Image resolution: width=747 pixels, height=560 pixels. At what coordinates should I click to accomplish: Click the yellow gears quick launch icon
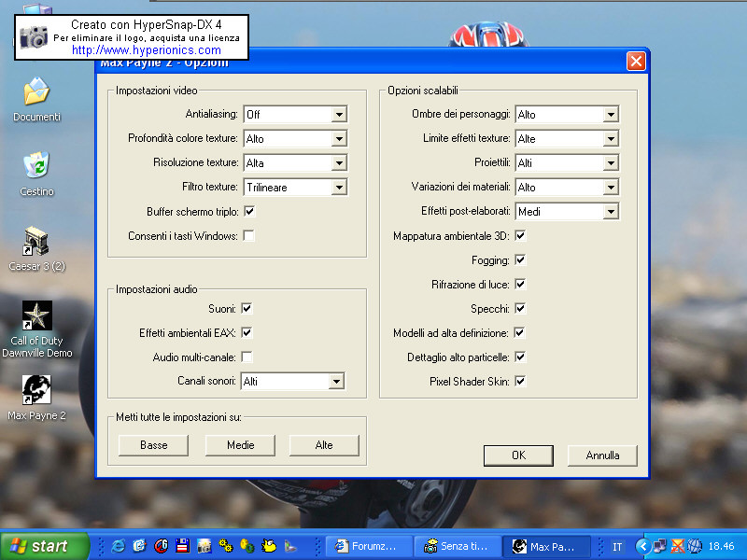click(226, 546)
